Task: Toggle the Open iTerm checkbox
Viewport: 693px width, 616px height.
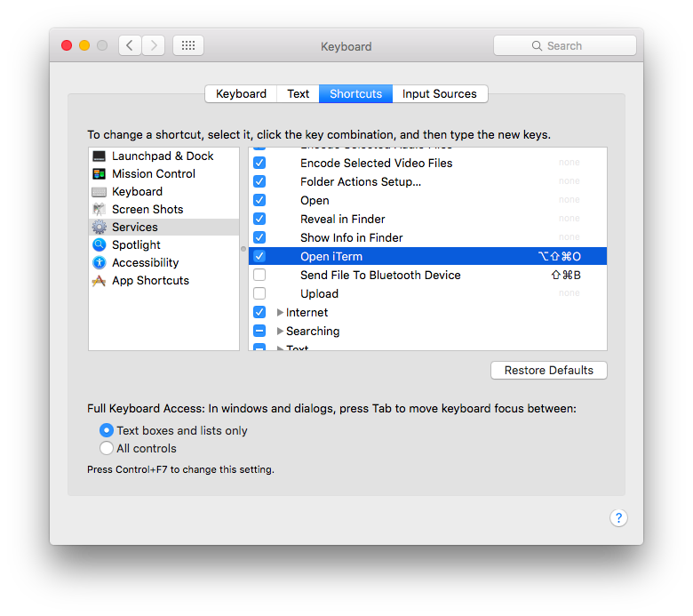Action: point(259,256)
